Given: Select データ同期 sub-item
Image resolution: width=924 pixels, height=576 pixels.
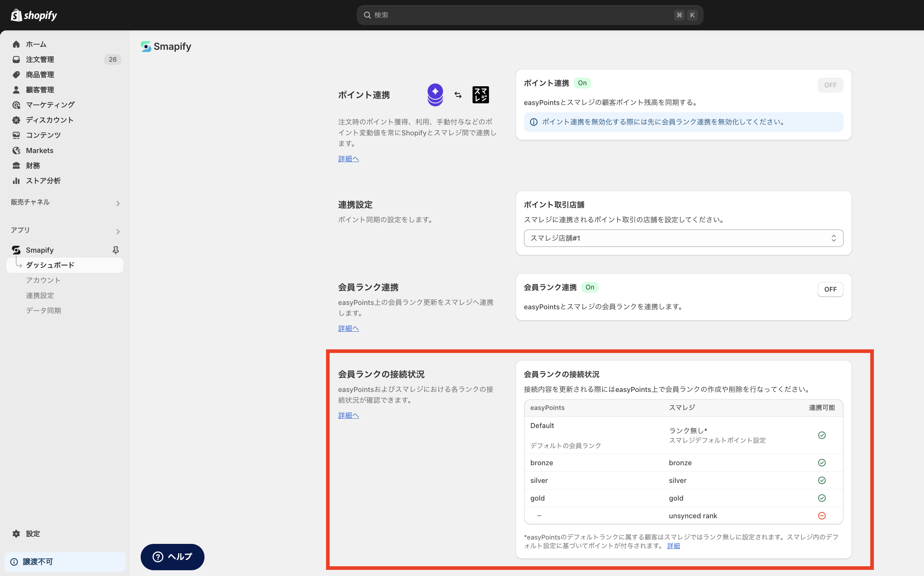Looking at the screenshot, I should click(x=43, y=311).
